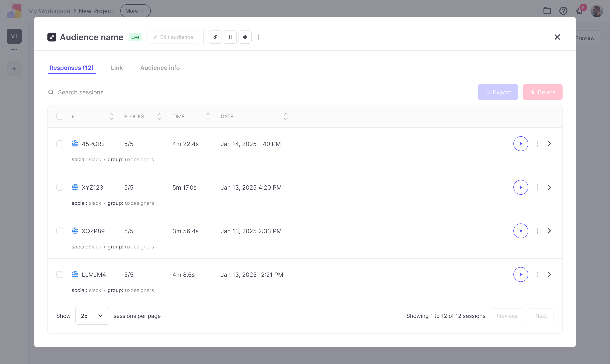Viewport: 610px width, 364px height.
Task: Play session recording for XYZ123
Action: (x=521, y=187)
